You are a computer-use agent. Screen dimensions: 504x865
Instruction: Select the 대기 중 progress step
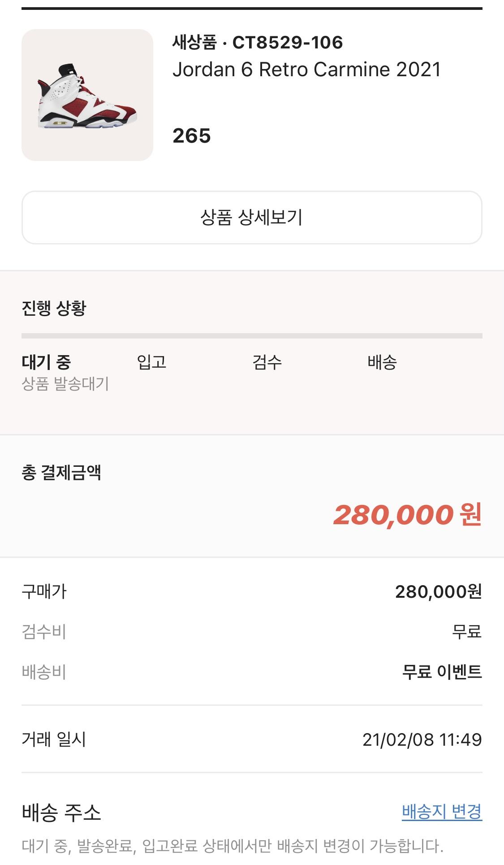click(x=46, y=362)
